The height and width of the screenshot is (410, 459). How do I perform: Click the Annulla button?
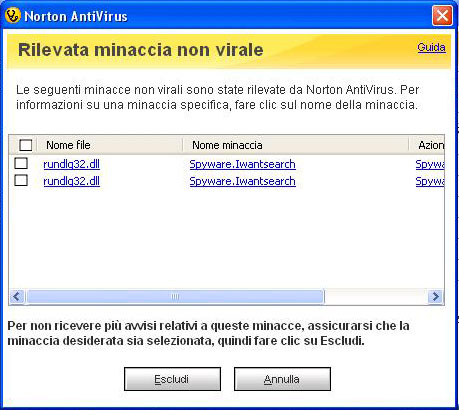click(282, 379)
